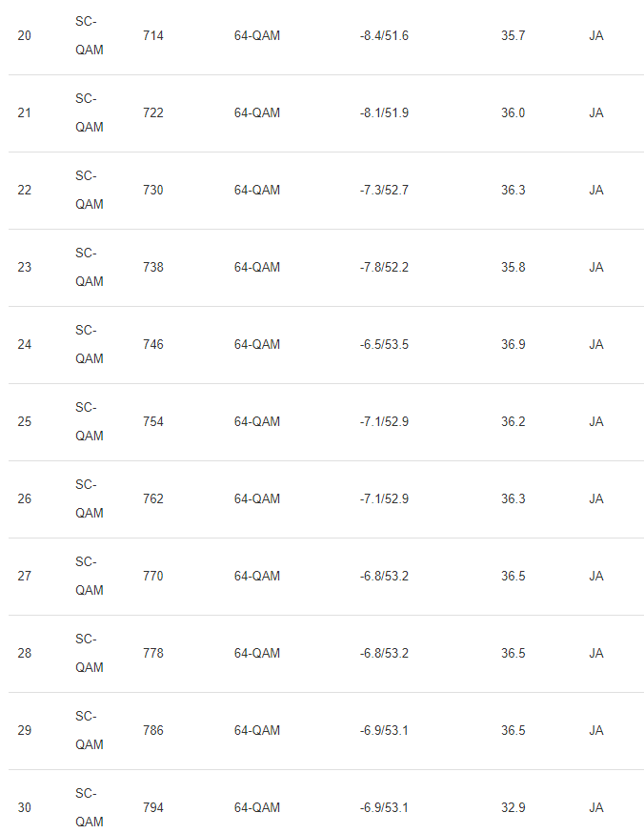This screenshot has width=644, height=833.
Task: Click the 35.8 MER value
Action: (x=513, y=267)
